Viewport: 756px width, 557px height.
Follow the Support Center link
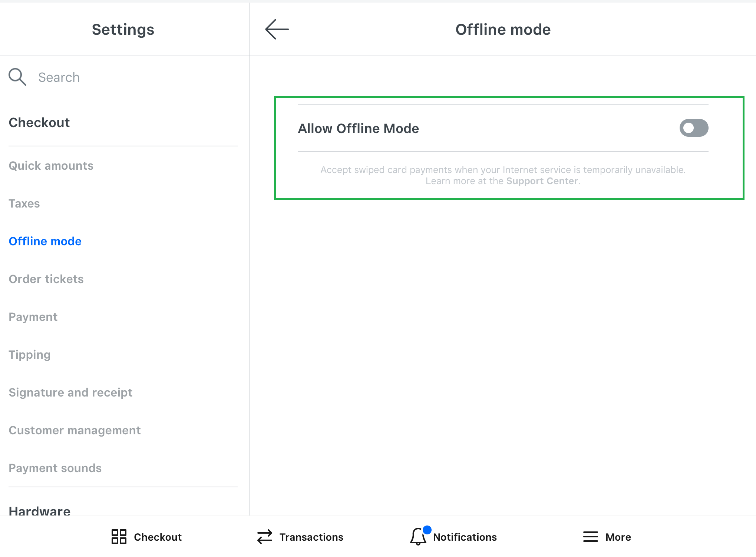click(x=542, y=181)
